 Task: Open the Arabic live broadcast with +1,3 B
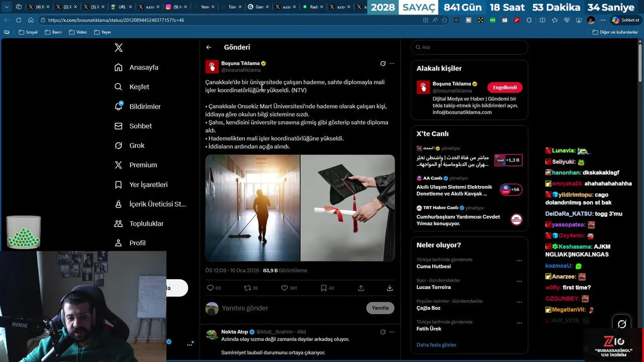469,157
